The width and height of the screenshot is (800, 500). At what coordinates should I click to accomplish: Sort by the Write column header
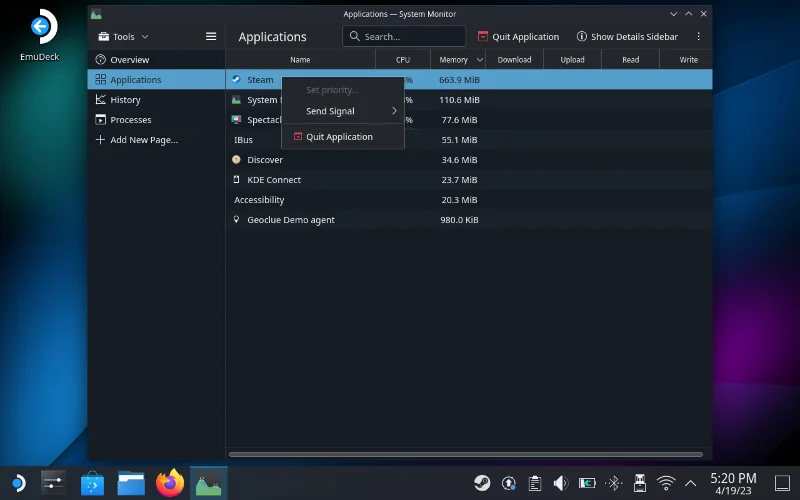(x=688, y=60)
